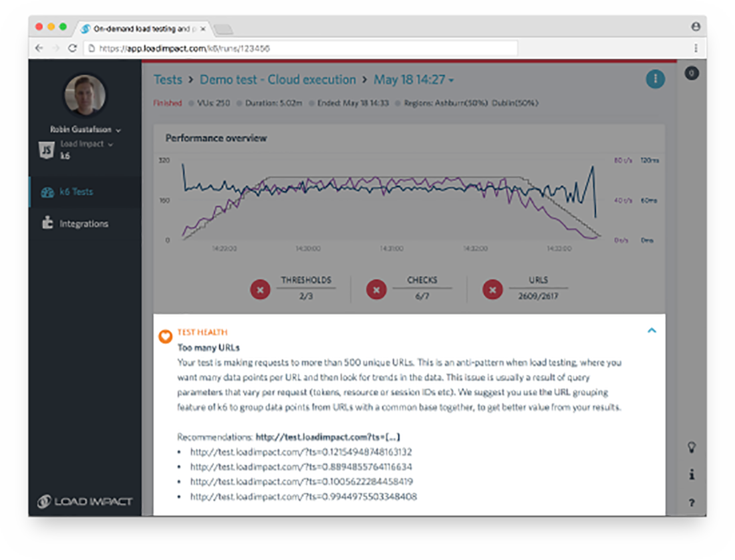The height and width of the screenshot is (560, 735).
Task: Open k6 Tests in sidebar
Action: pyautogui.click(x=85, y=192)
